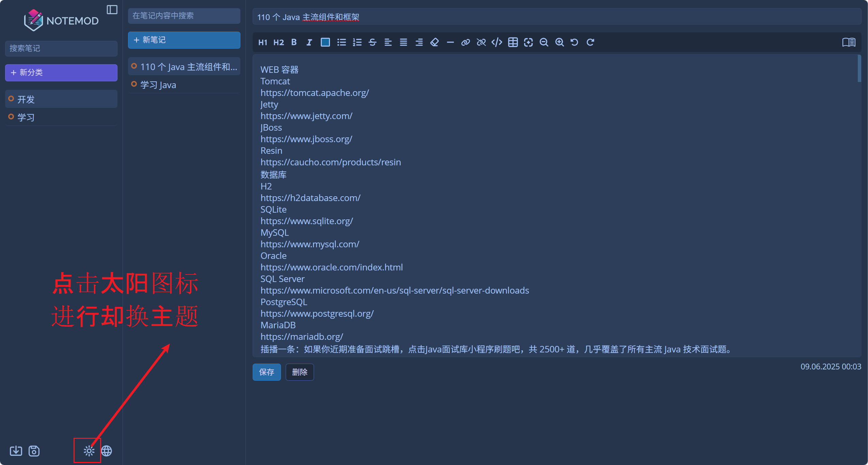Toggle italic text formatting

click(x=309, y=42)
